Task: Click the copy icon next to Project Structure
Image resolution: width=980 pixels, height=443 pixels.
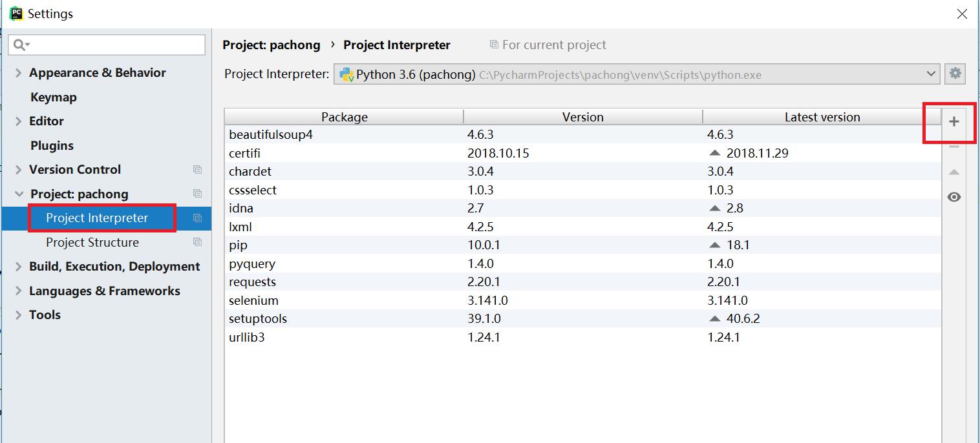Action: tap(197, 242)
